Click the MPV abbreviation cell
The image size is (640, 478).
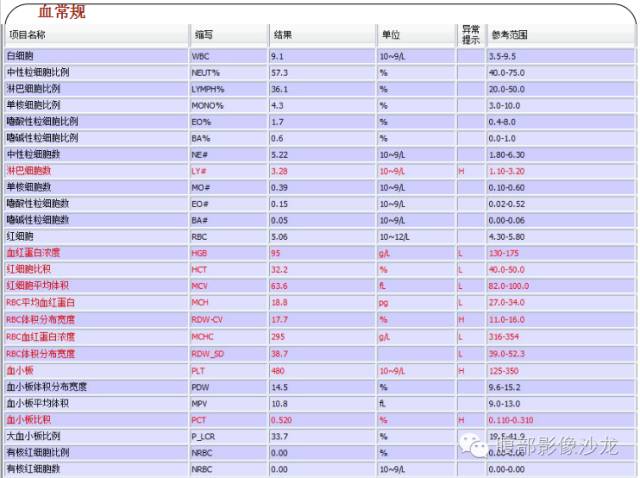(x=200, y=404)
